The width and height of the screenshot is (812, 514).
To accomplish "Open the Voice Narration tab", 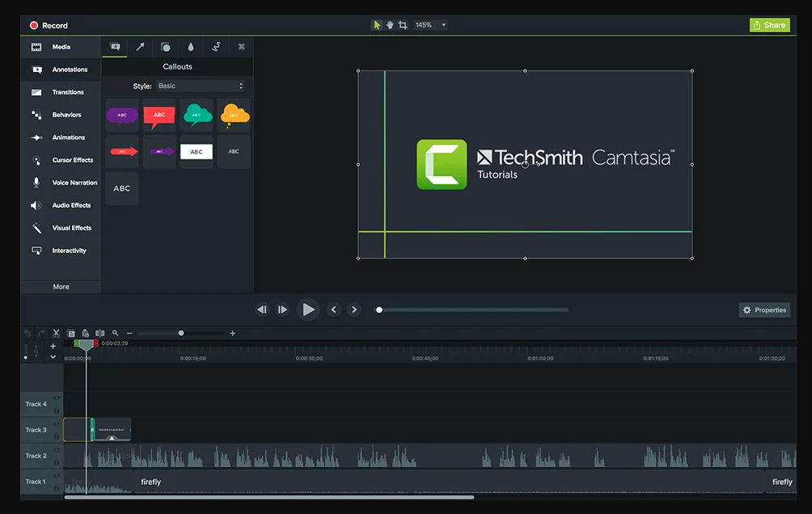I will click(61, 183).
